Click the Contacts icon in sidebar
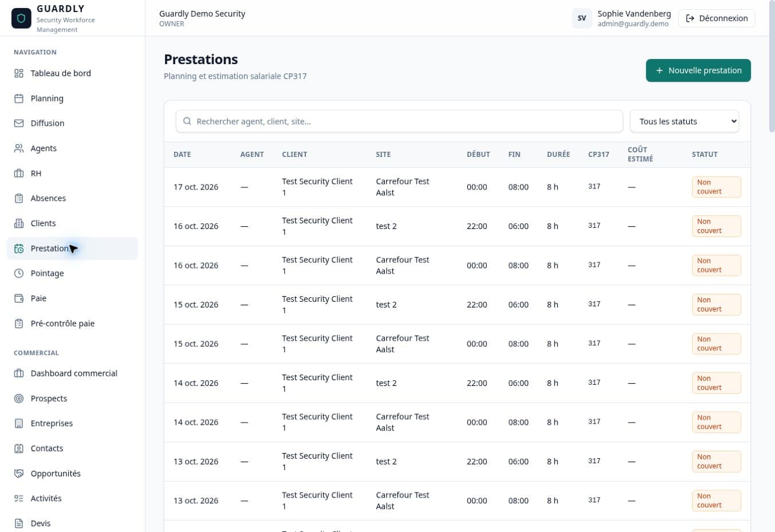 (19, 448)
